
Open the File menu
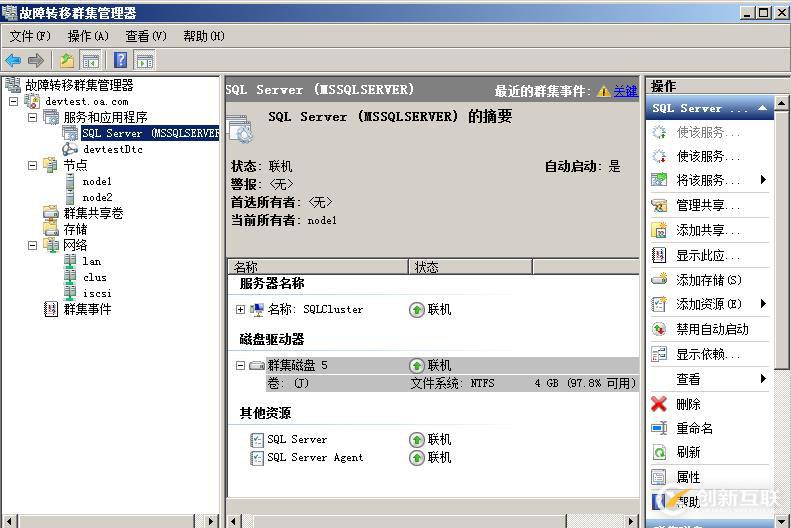point(30,36)
